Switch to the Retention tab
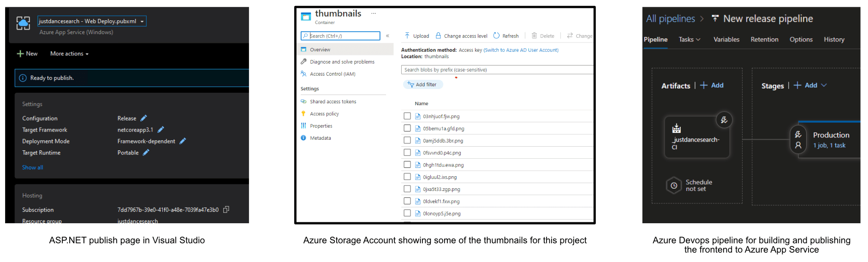 point(764,40)
